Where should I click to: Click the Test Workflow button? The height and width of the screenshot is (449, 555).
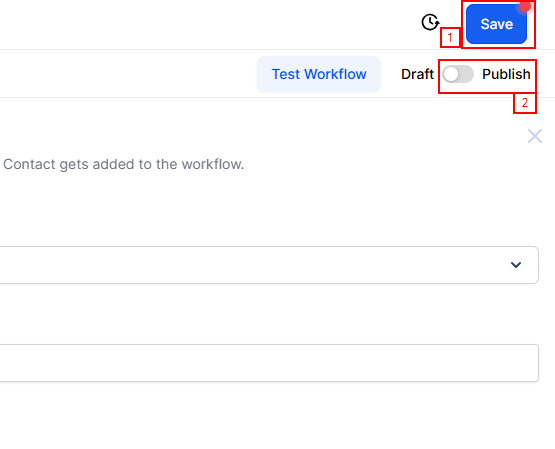[319, 74]
